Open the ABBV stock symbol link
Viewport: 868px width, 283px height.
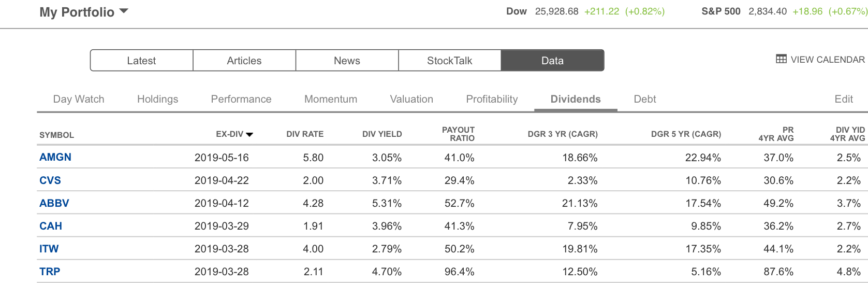(54, 203)
